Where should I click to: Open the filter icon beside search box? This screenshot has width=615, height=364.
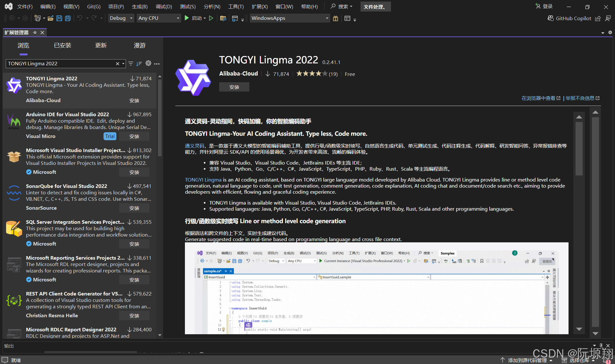coord(131,64)
